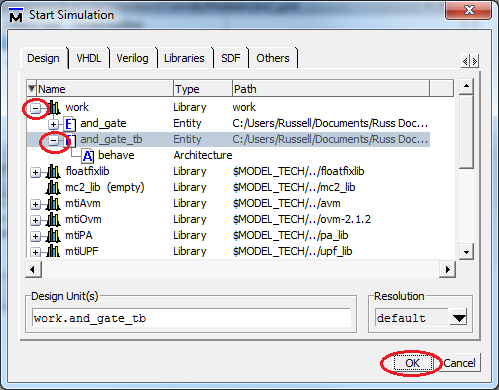Viewport: 499px width, 390px height.
Task: Click the Type column header
Action: pos(203,89)
